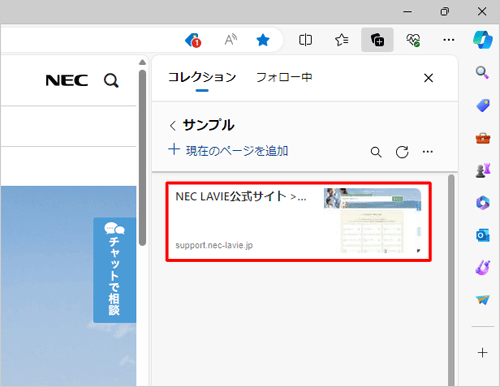
Task: Open sidebar Games chess icon
Action: pos(483,170)
